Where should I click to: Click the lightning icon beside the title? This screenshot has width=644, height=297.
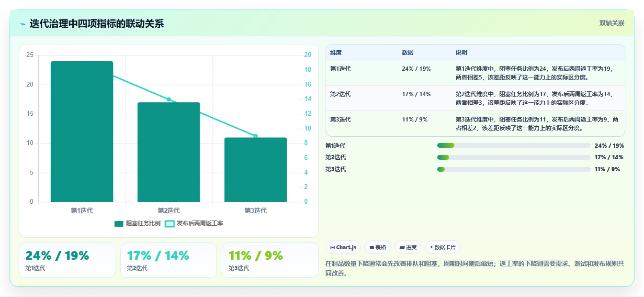pos(23,24)
